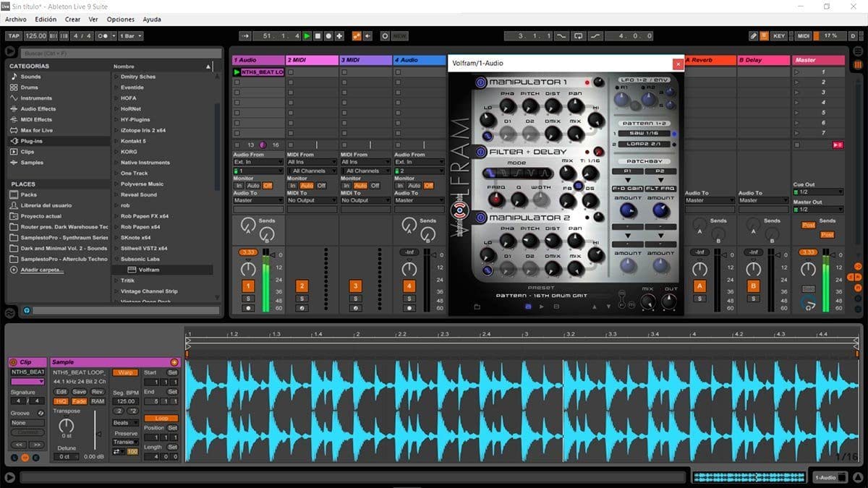Reverse the sample with Rev. button

point(98,392)
